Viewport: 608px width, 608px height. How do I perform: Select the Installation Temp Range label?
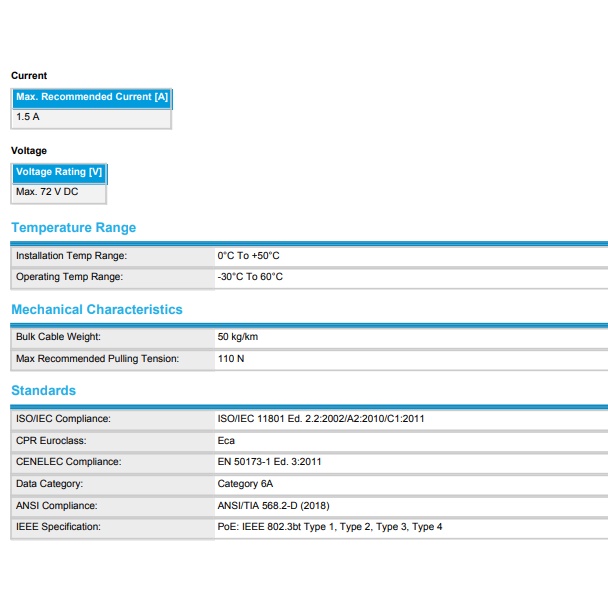click(71, 256)
